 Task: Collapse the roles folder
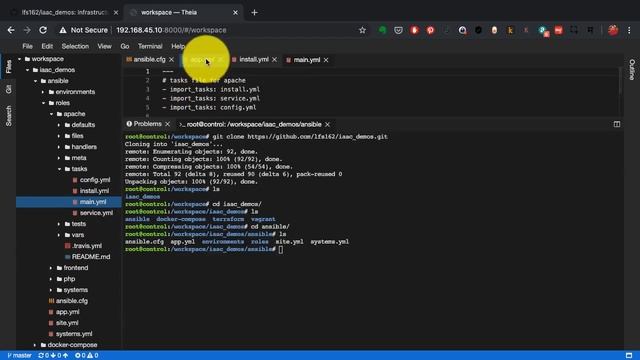click(x=43, y=103)
